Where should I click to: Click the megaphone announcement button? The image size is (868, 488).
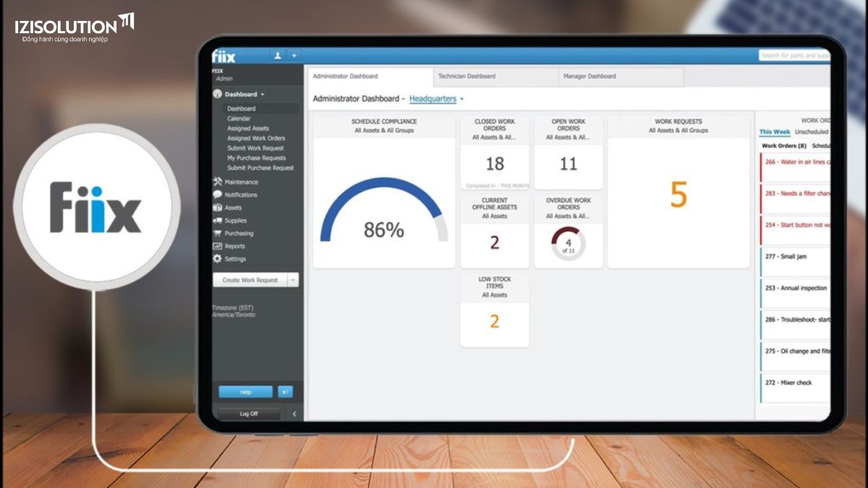coord(286,392)
